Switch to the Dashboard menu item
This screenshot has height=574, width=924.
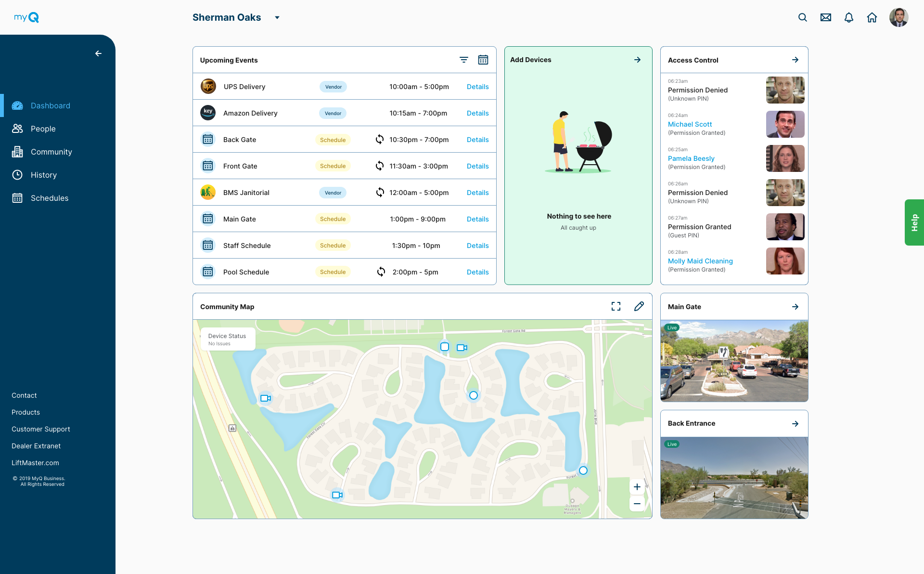[x=17, y=105]
